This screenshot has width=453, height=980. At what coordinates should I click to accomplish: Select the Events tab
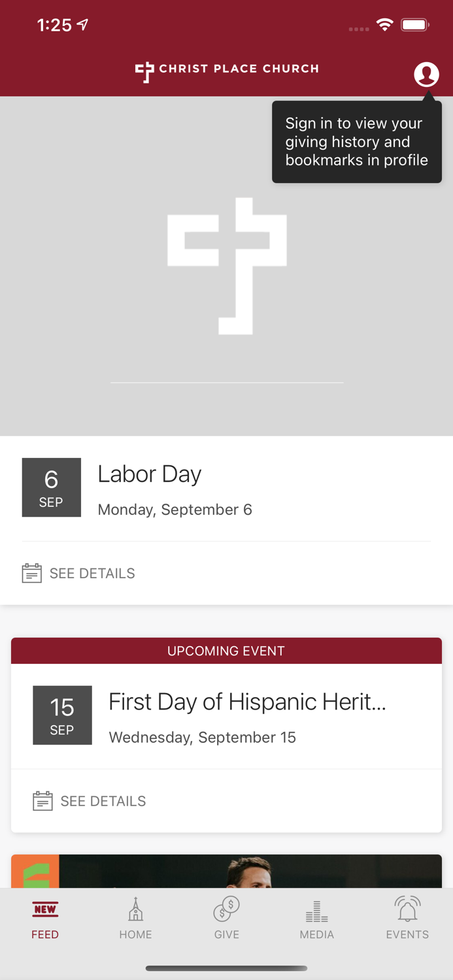407,920
